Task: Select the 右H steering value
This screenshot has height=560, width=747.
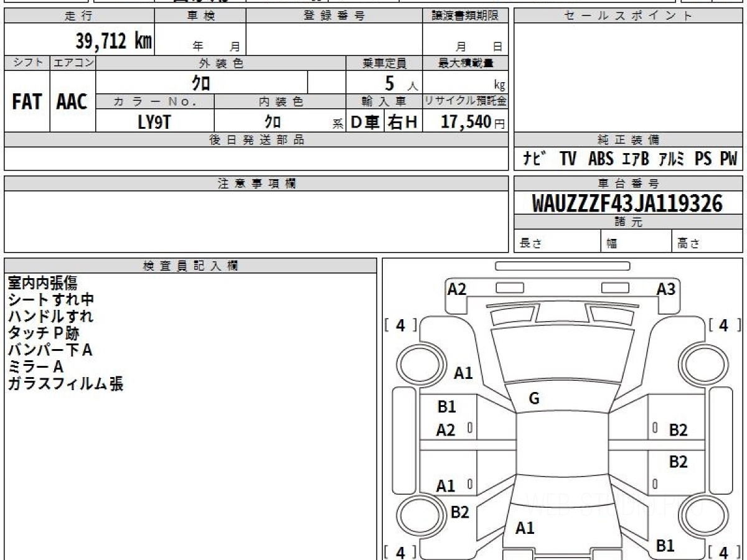Action: 403,123
